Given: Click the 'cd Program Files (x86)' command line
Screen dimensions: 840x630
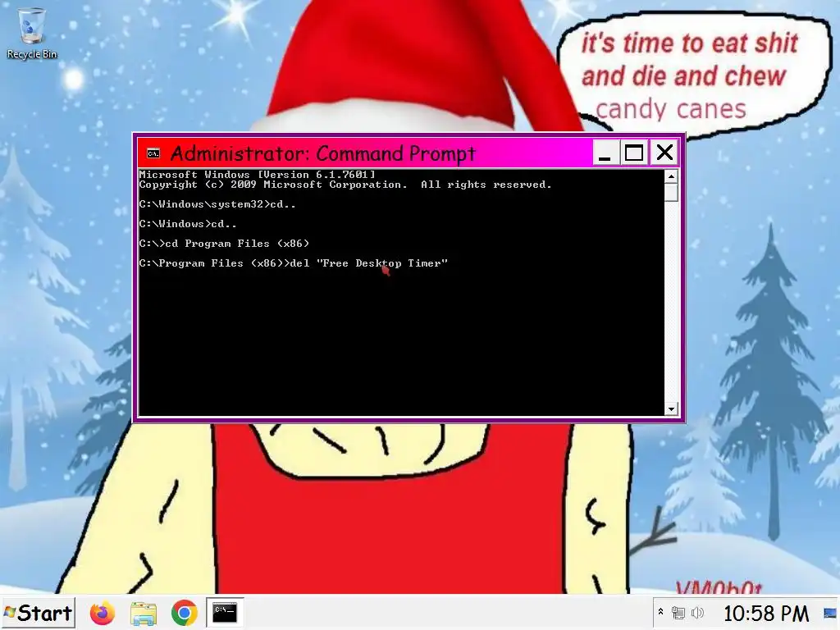Looking at the screenshot, I should click(x=224, y=243).
